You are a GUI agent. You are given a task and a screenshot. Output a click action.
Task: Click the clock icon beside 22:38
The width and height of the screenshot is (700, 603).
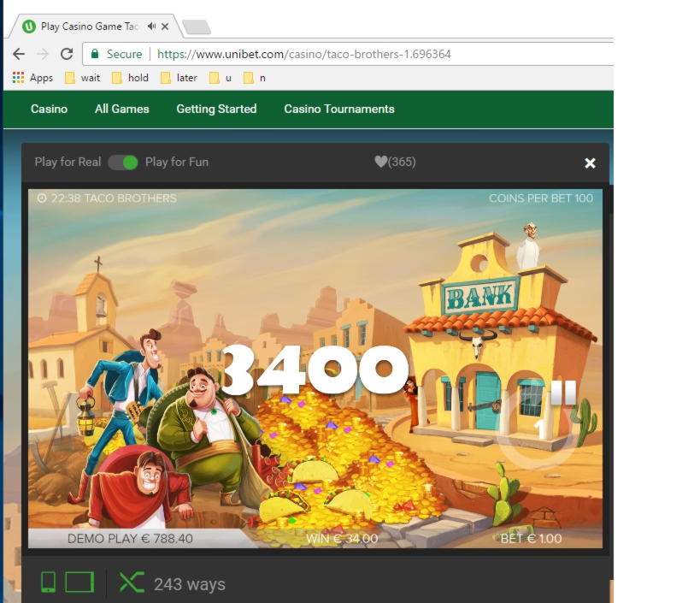pos(42,198)
